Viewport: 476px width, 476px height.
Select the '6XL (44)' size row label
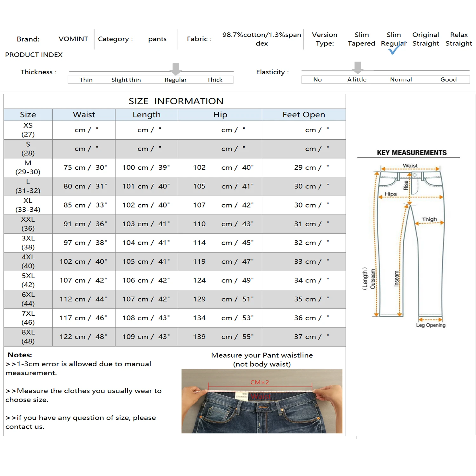[28, 299]
